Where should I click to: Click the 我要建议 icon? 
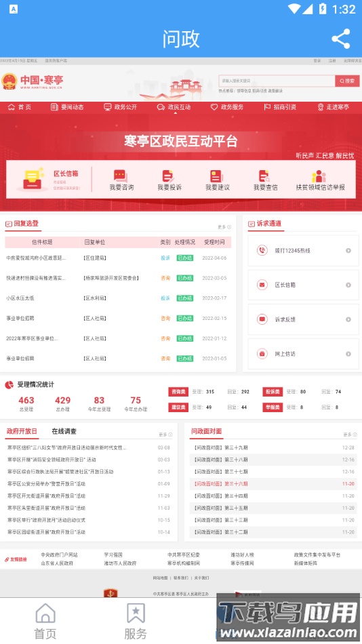[216, 176]
